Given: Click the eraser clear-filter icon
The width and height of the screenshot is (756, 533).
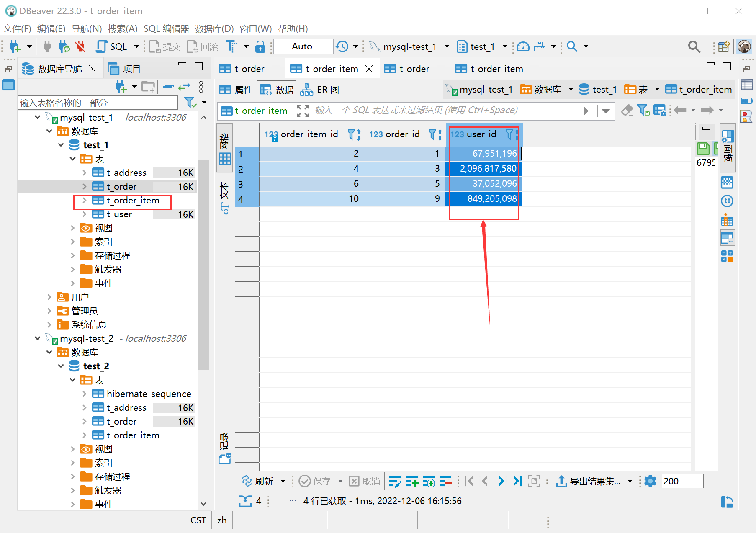Looking at the screenshot, I should [x=627, y=110].
